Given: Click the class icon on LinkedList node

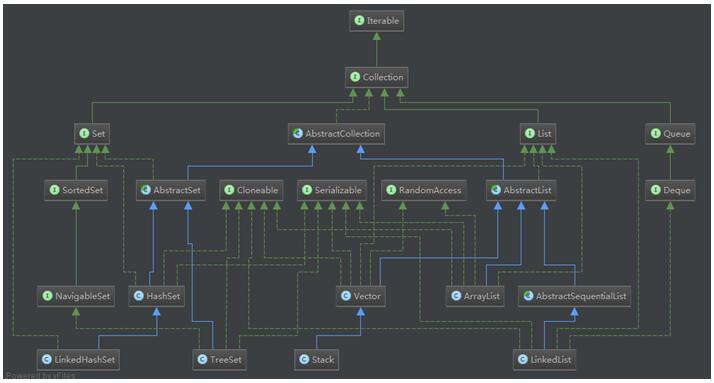Looking at the screenshot, I should [522, 359].
